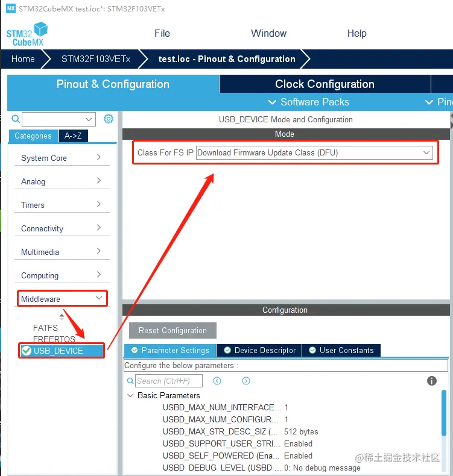Click the Mode section header
This screenshot has height=476, width=453.
pos(286,134)
